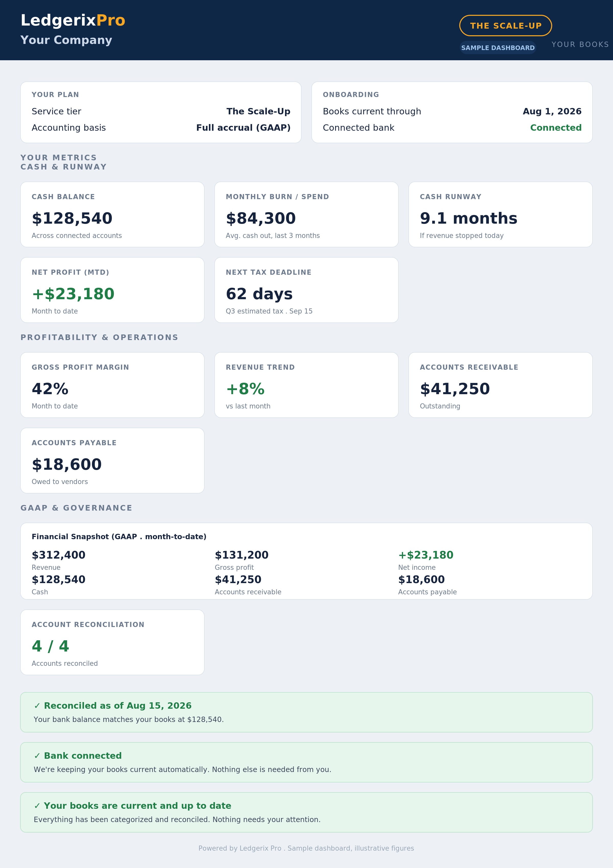Click 'If revenue stopped today' caption

coord(461,236)
